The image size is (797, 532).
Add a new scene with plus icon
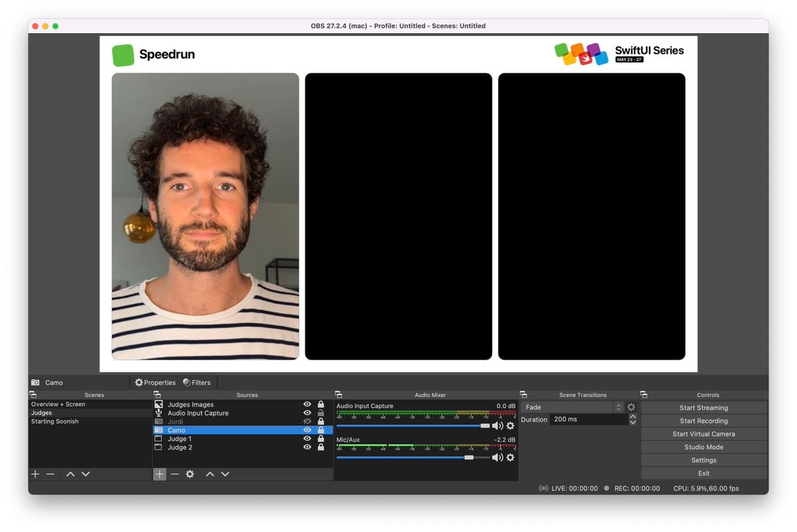click(35, 474)
